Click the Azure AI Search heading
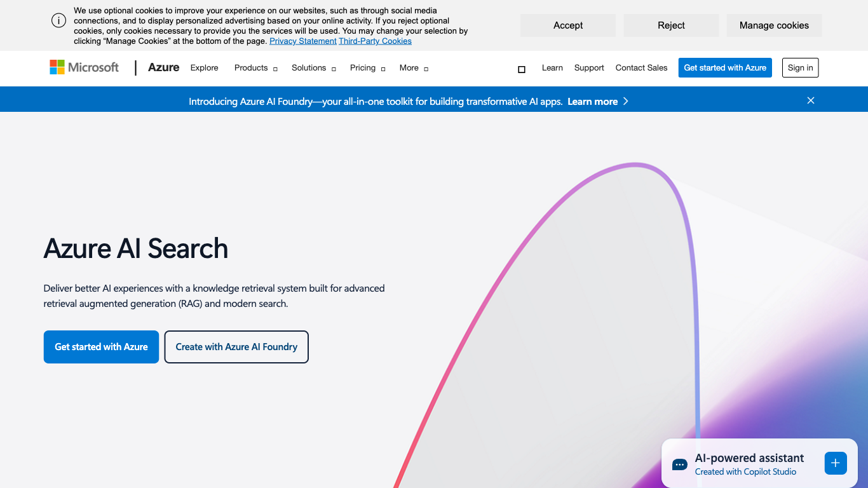Image resolution: width=868 pixels, height=488 pixels. (135, 248)
